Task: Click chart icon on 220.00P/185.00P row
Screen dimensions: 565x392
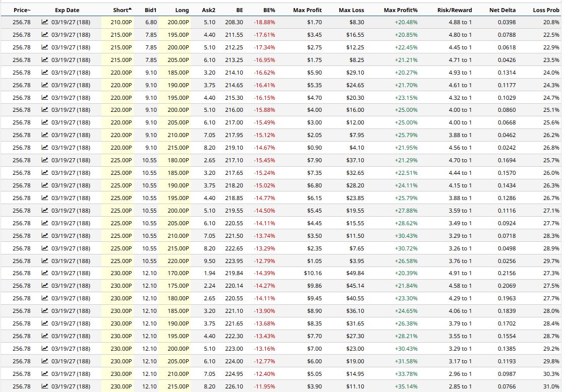Action: pyautogui.click(x=45, y=73)
